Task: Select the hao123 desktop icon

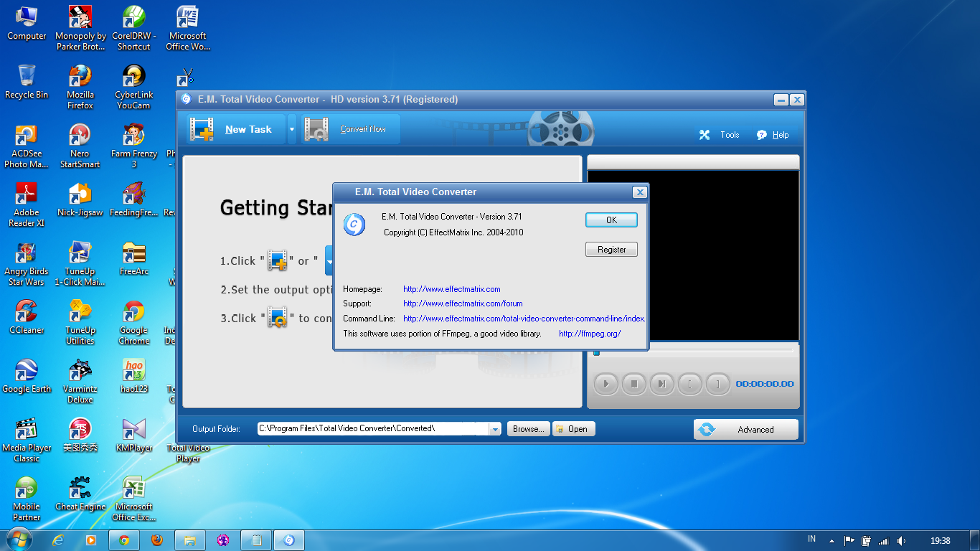Action: pos(134,376)
